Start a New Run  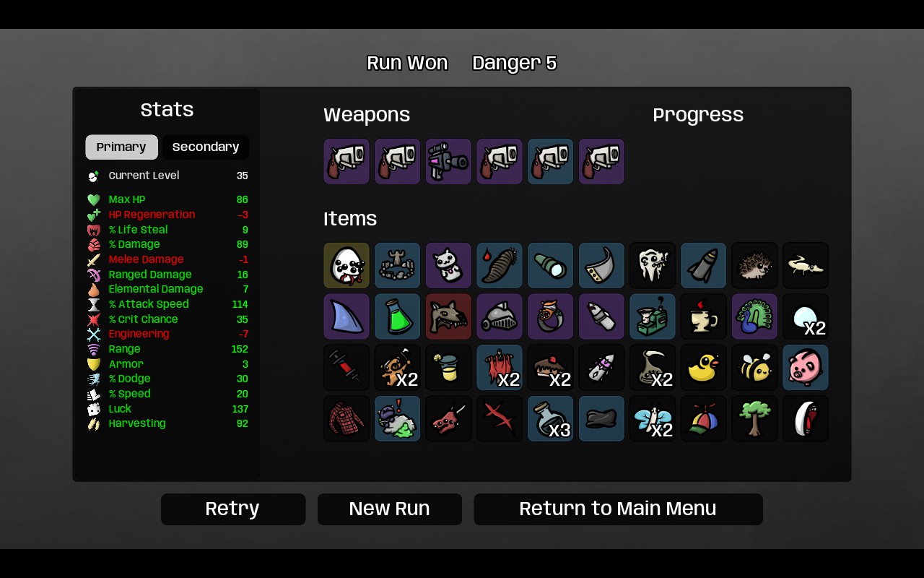point(390,509)
